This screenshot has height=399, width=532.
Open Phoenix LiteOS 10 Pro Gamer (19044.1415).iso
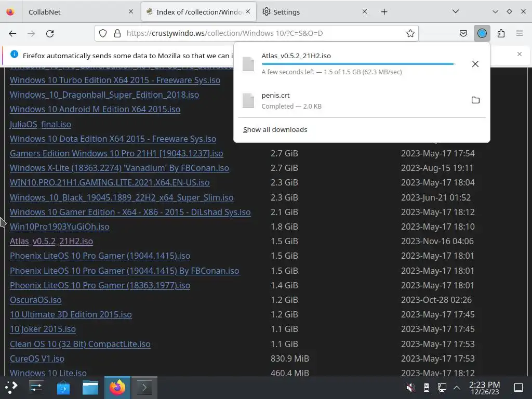(100, 256)
